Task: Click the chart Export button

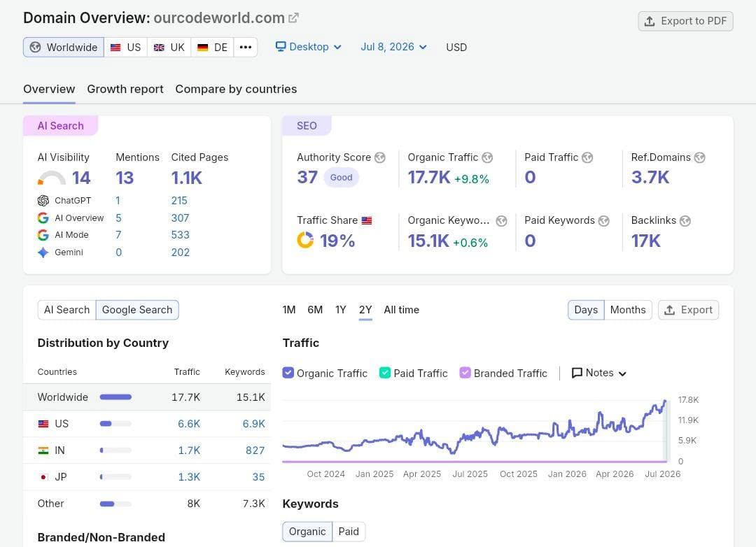Action: pyautogui.click(x=688, y=310)
